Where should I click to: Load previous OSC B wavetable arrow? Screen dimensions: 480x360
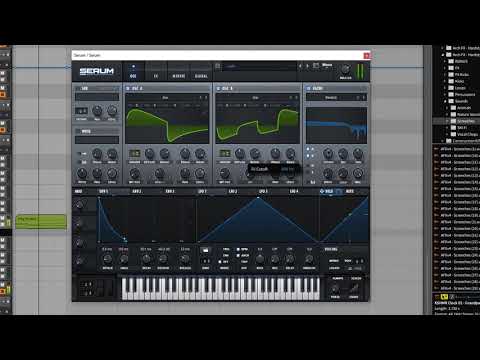291,98
